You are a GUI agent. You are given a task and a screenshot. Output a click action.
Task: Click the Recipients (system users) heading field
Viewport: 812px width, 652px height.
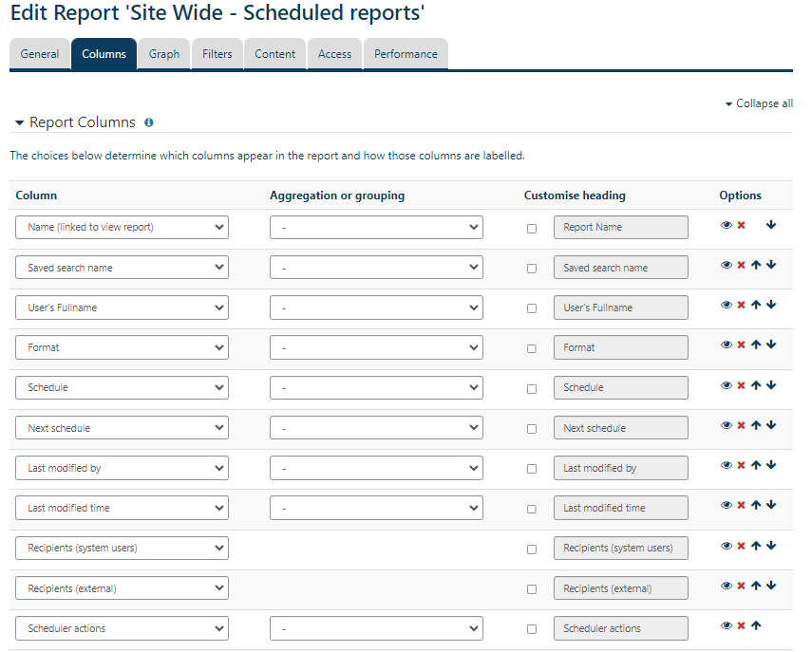pos(620,548)
